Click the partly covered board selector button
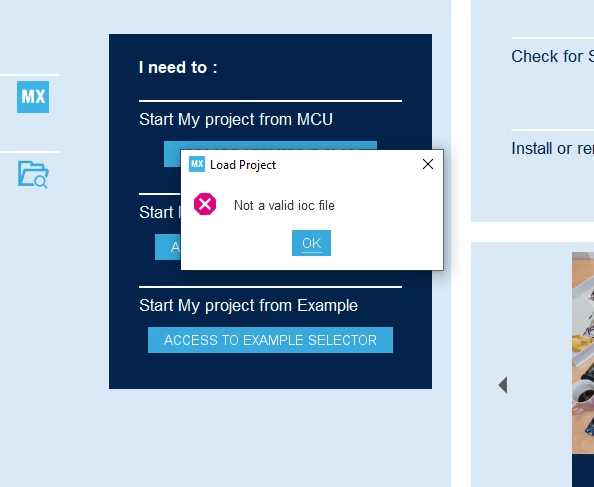This screenshot has height=487, width=594. click(168, 247)
